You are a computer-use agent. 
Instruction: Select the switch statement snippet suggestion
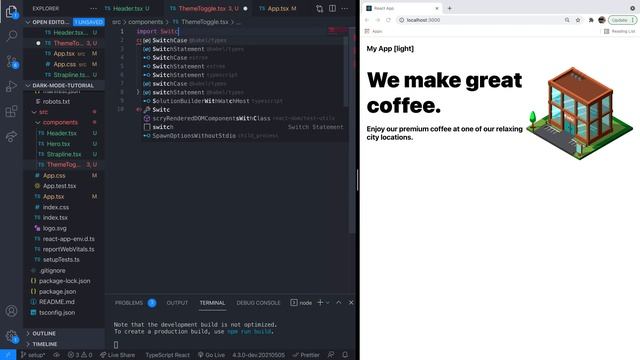point(245,127)
